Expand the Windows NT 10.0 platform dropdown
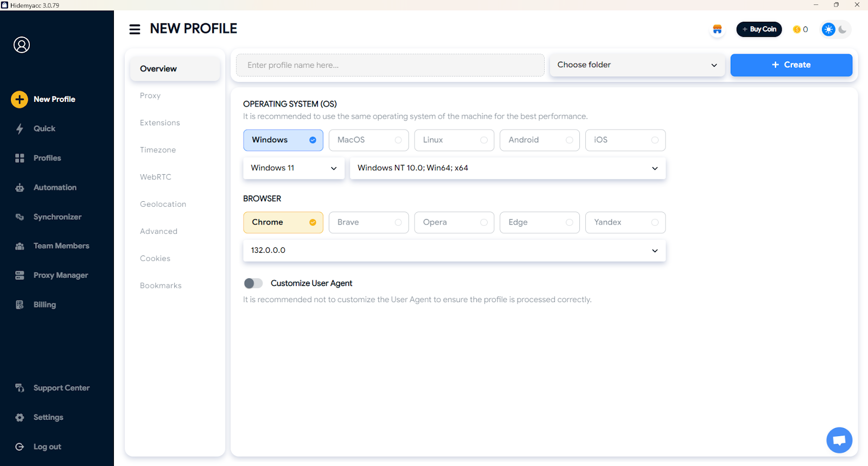This screenshot has height=466, width=868. tap(508, 168)
